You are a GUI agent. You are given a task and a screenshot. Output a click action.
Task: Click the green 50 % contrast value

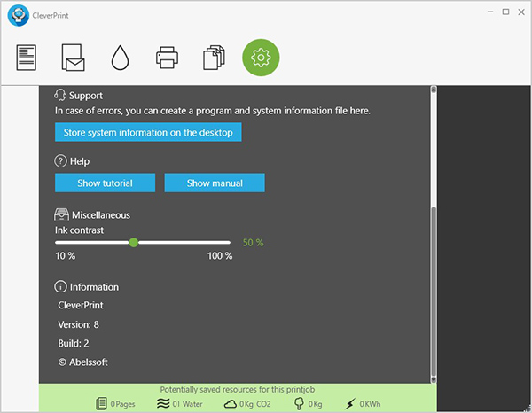(253, 243)
